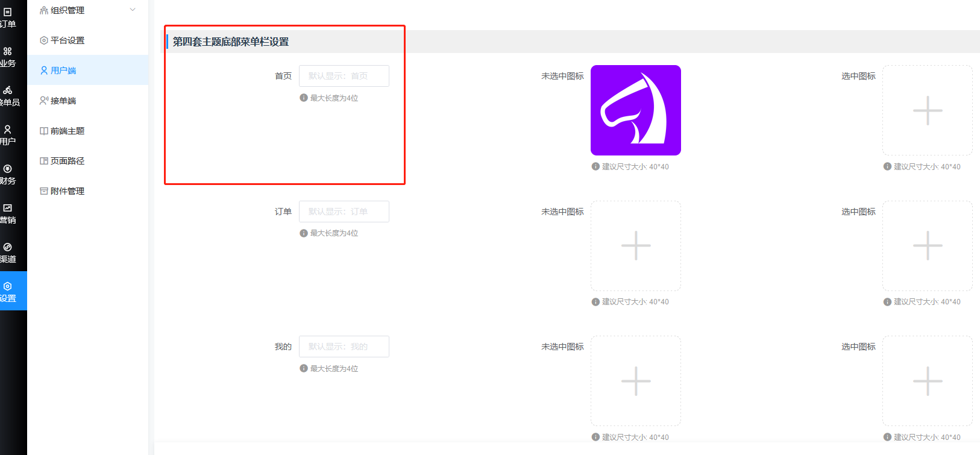This screenshot has height=455, width=980.
Task: Open the 业务 section in left sidebar
Action: [8, 57]
